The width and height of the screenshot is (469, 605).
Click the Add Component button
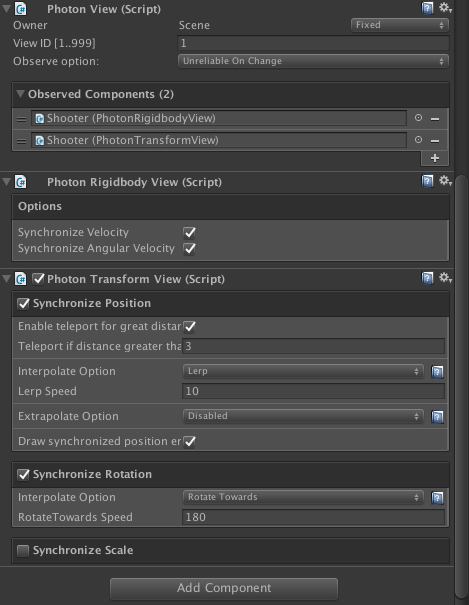pos(224,588)
